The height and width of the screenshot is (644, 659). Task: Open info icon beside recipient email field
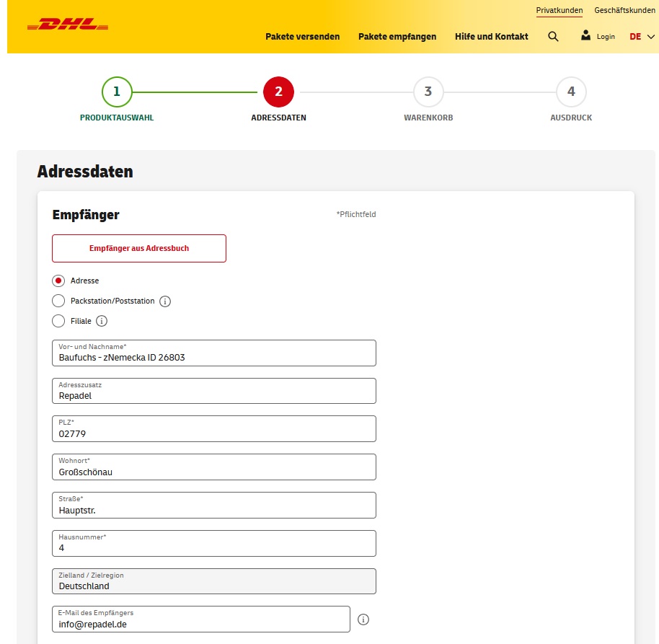coord(363,619)
